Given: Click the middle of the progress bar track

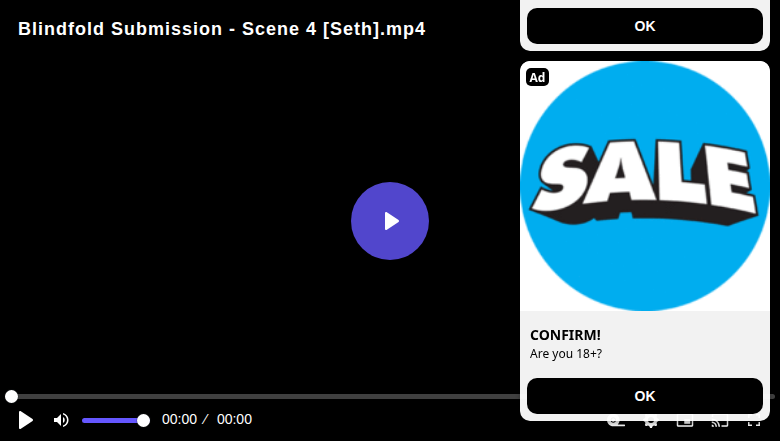Looking at the screenshot, I should coord(390,396).
